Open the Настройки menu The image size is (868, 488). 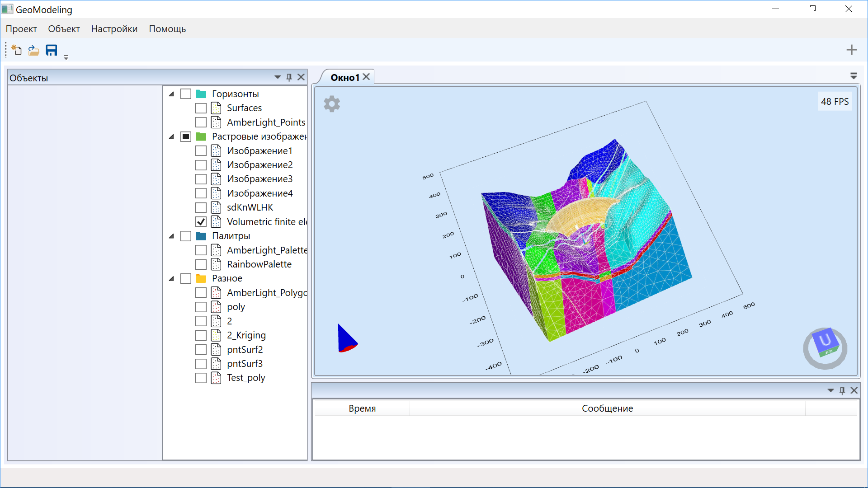click(114, 29)
